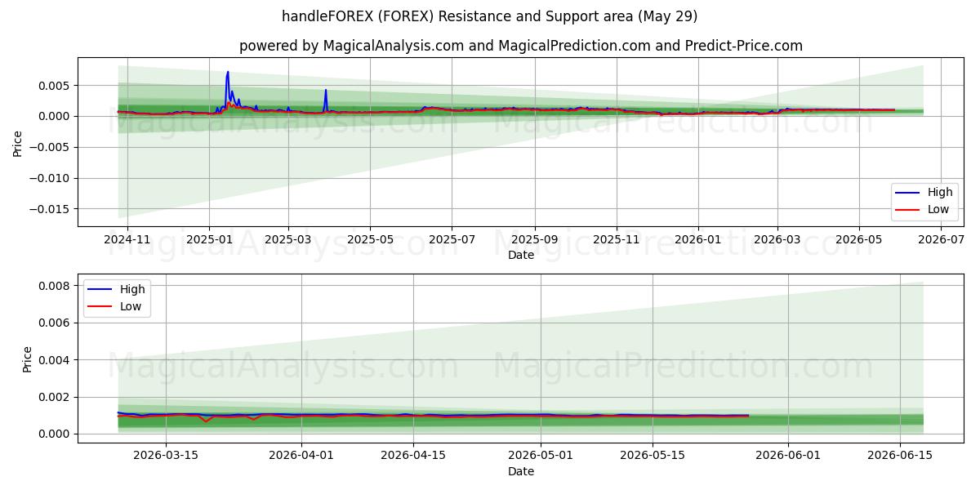Click the top chart x-axis label '2024-11'

(x=127, y=241)
